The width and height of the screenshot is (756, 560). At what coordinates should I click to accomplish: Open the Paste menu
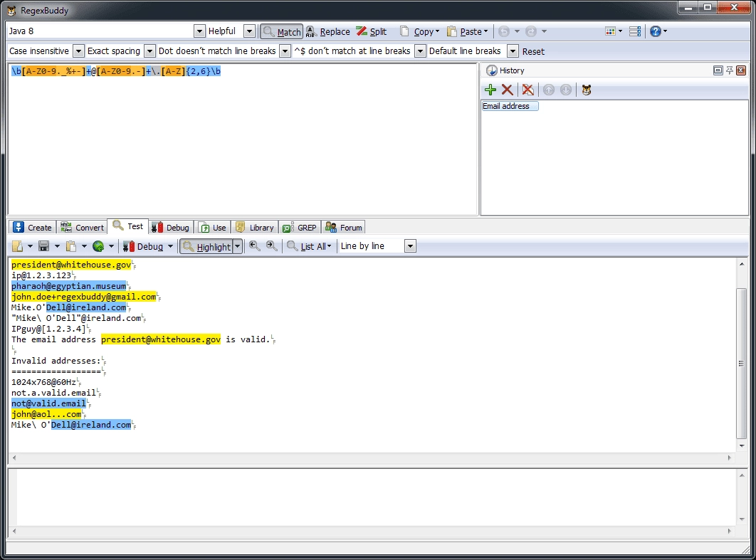point(467,31)
